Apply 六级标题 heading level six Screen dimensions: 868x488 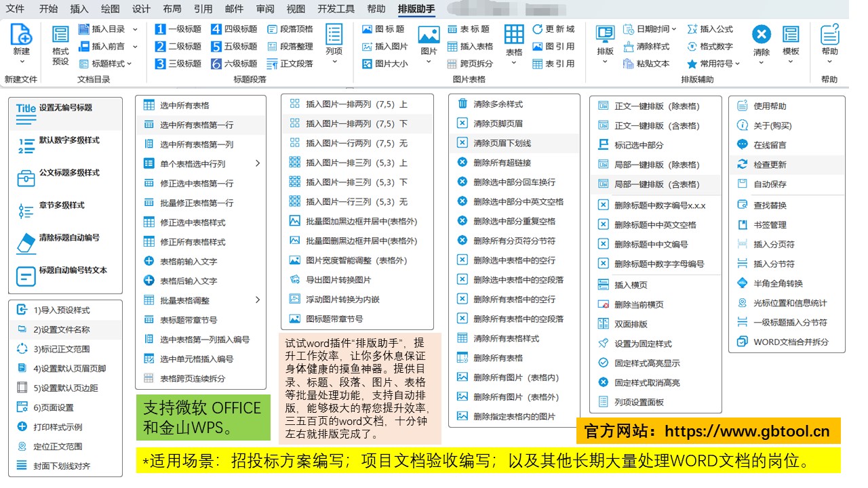coord(233,64)
